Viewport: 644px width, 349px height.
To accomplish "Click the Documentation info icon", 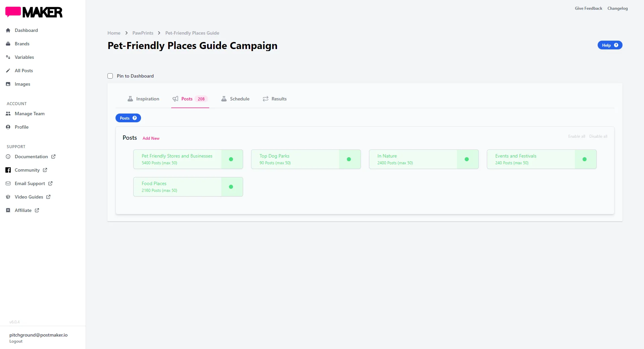I will coord(8,157).
